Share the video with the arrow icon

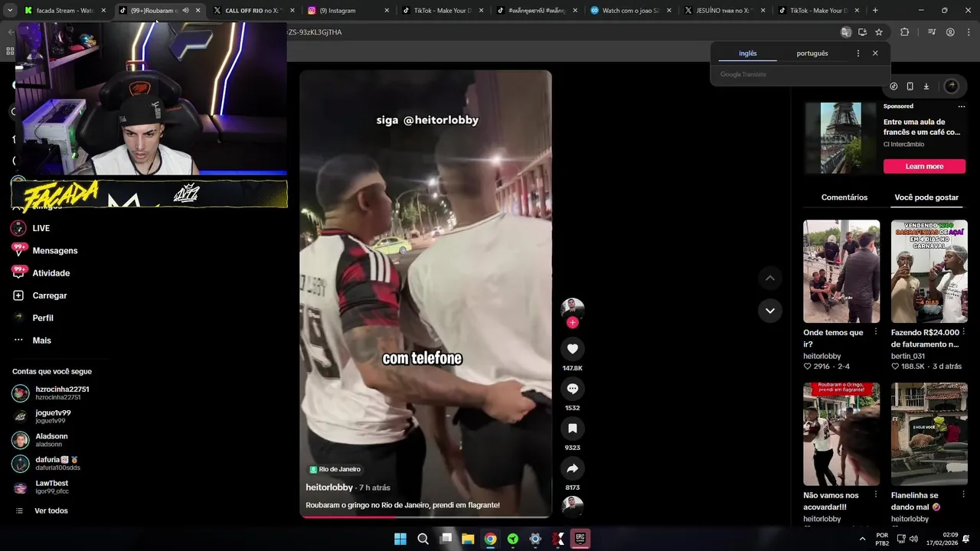(x=572, y=468)
